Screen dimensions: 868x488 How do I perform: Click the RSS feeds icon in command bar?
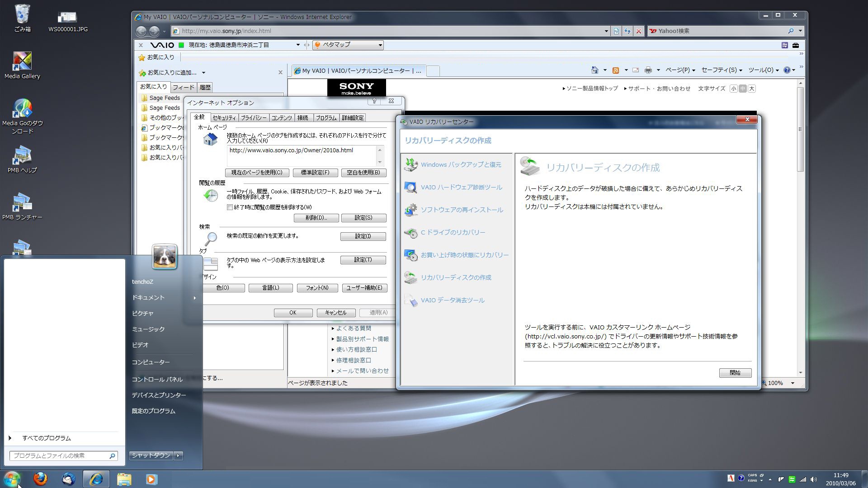click(615, 70)
